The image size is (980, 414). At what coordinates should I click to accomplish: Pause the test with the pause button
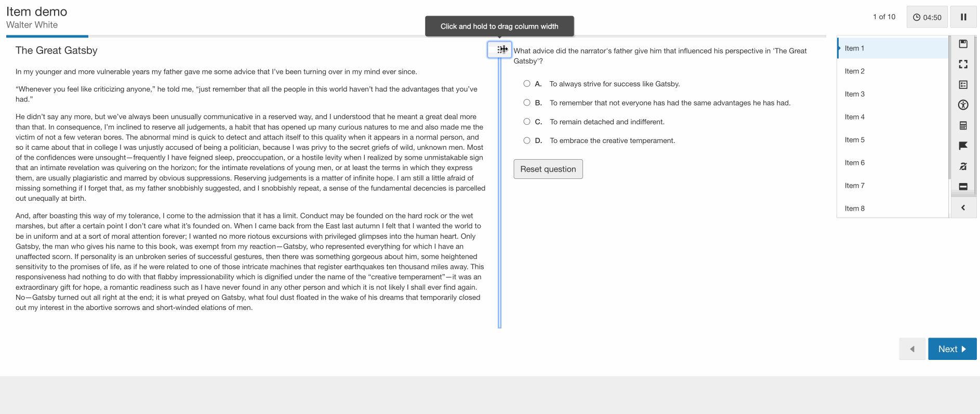click(963, 17)
